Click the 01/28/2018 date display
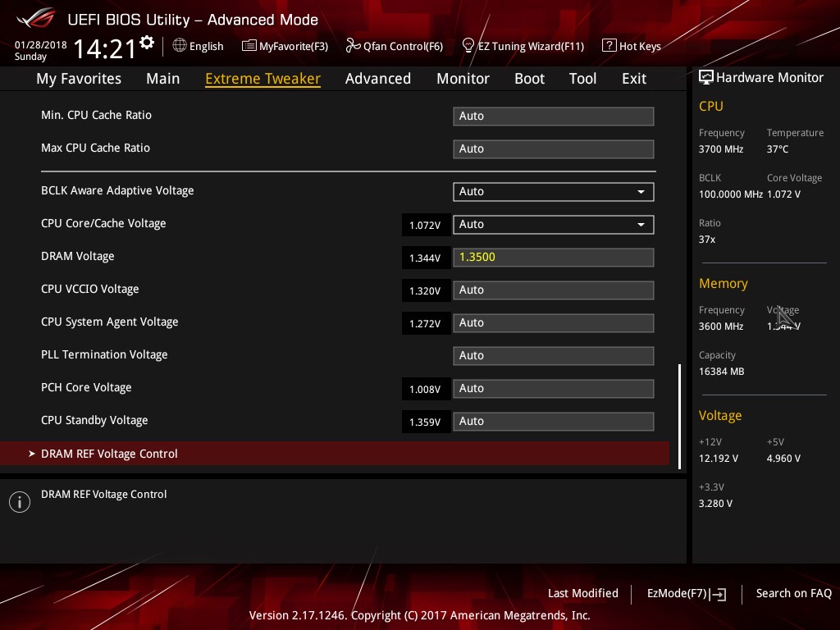Screen dimensions: 840x630 pos(41,45)
